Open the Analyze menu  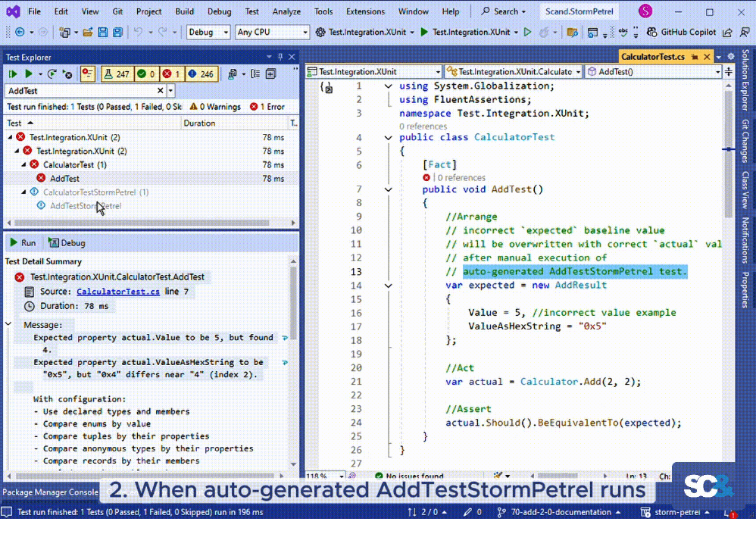tap(286, 11)
